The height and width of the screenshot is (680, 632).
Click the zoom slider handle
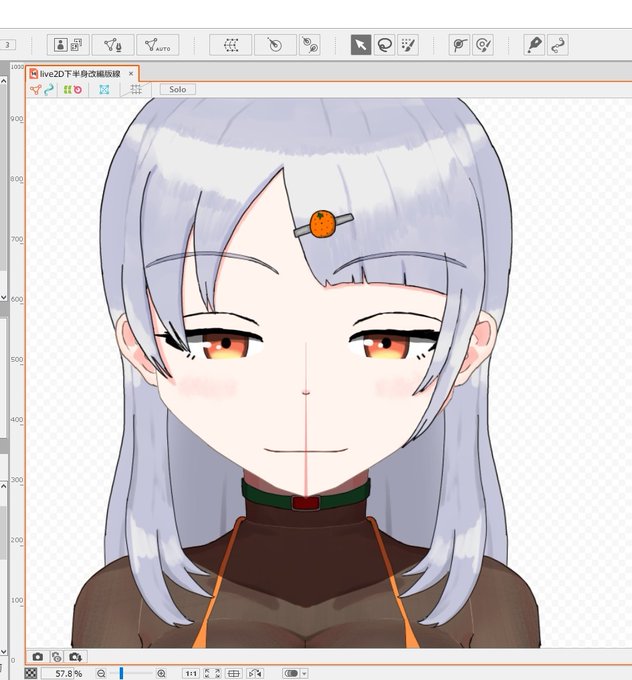pos(121,673)
